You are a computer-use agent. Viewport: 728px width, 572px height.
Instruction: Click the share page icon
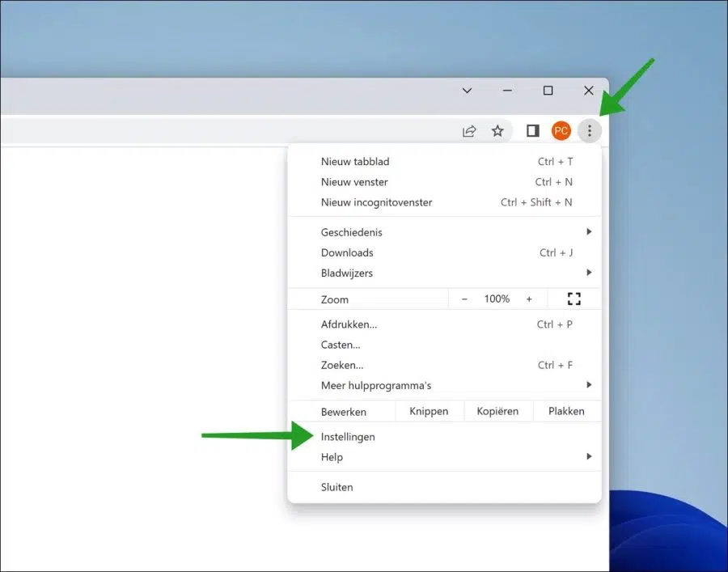[x=469, y=131]
